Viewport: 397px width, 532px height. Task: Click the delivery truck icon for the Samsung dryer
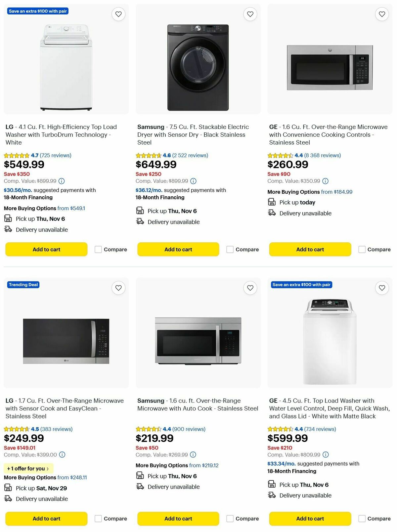tap(139, 222)
